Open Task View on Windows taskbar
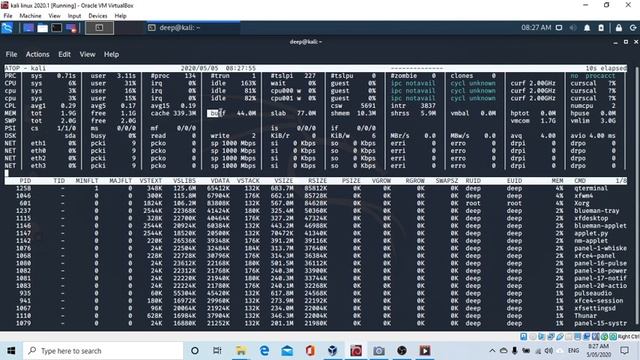The height and width of the screenshot is (360, 640). coord(217,351)
